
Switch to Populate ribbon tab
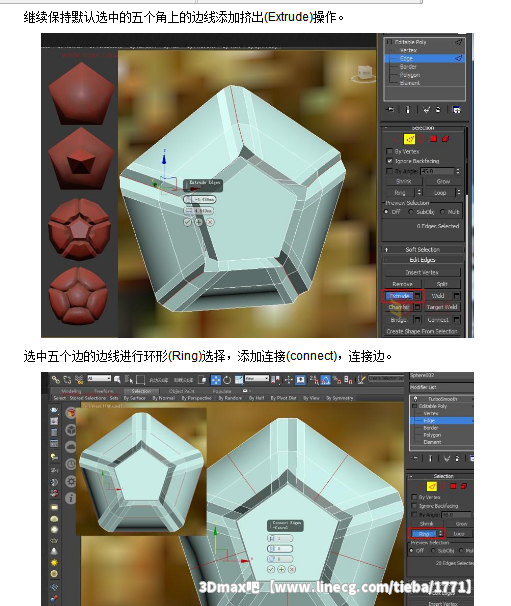click(222, 391)
